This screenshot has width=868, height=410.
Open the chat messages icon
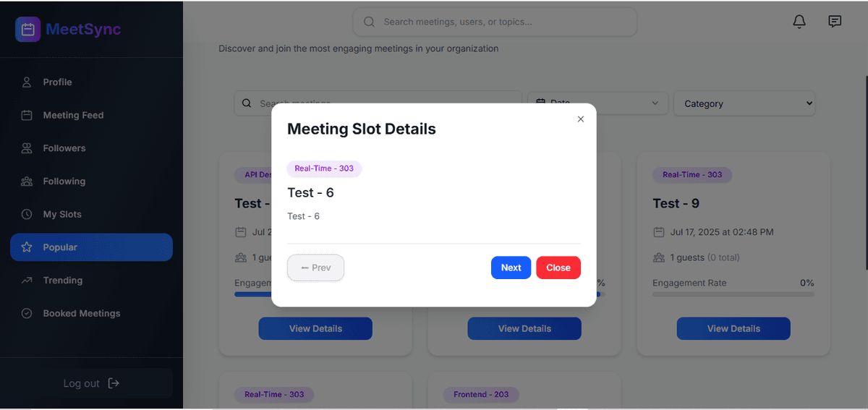(x=835, y=22)
